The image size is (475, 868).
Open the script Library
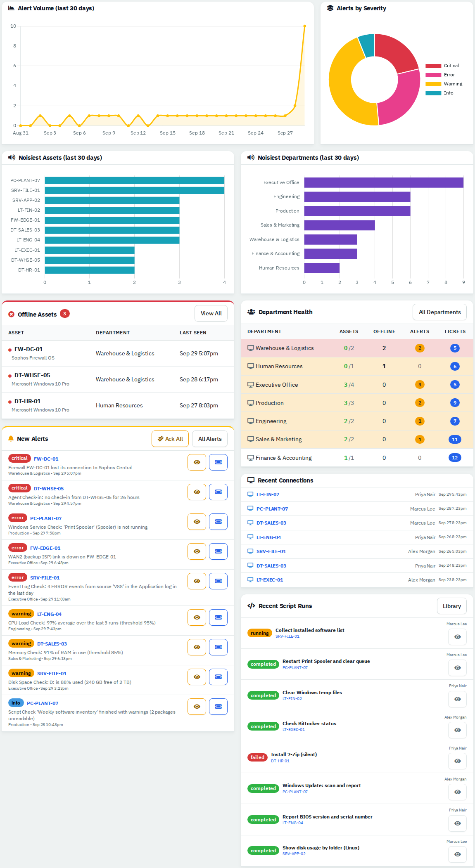(x=452, y=606)
